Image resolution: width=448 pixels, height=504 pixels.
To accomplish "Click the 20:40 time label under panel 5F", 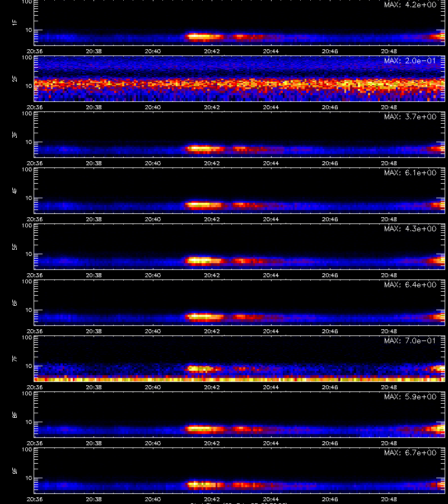I will 153,275.
